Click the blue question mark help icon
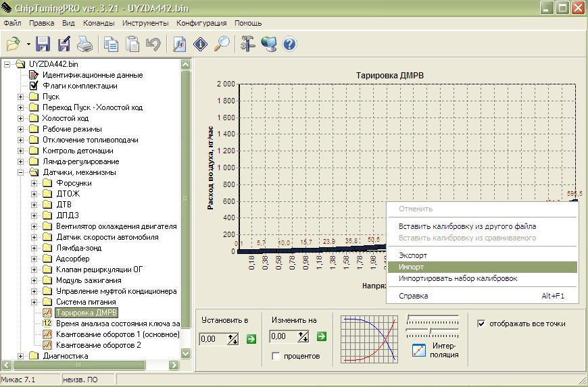This screenshot has height=387, width=588. tap(289, 45)
